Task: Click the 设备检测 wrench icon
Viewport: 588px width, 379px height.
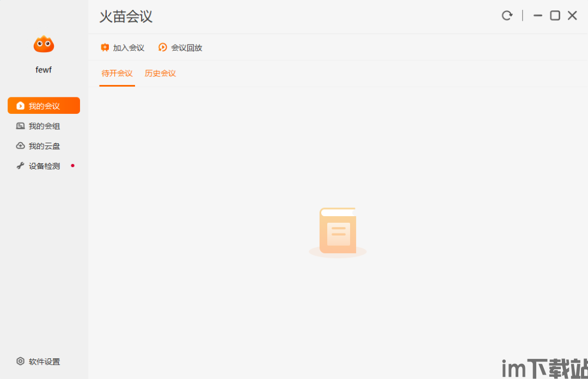Action: coord(20,166)
